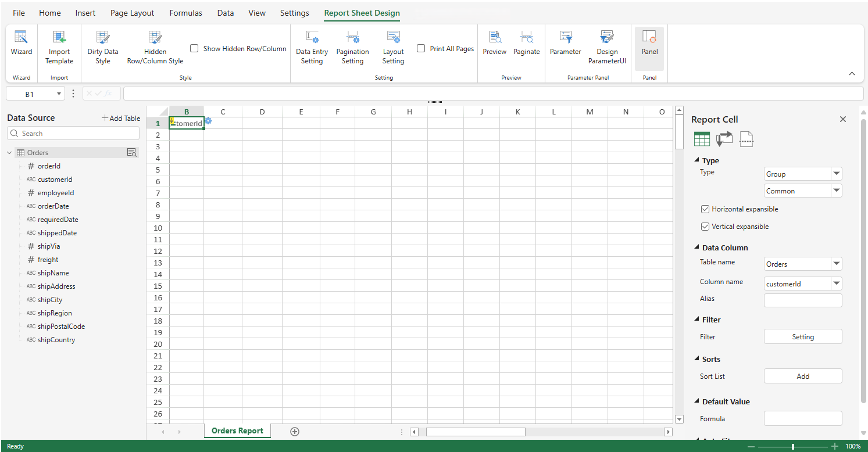Screen dimensions: 868x452
Task: Click the Import Template icon
Action: point(59,37)
